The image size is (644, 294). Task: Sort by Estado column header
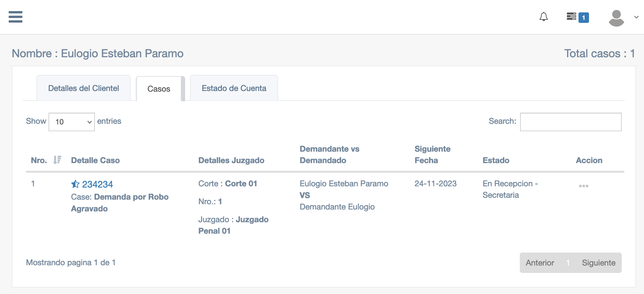point(496,160)
